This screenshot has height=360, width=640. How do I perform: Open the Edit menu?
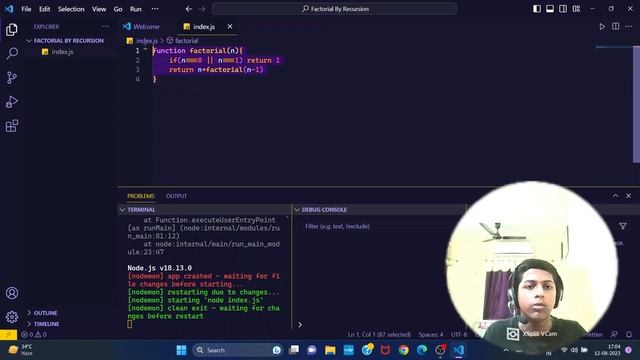44,9
